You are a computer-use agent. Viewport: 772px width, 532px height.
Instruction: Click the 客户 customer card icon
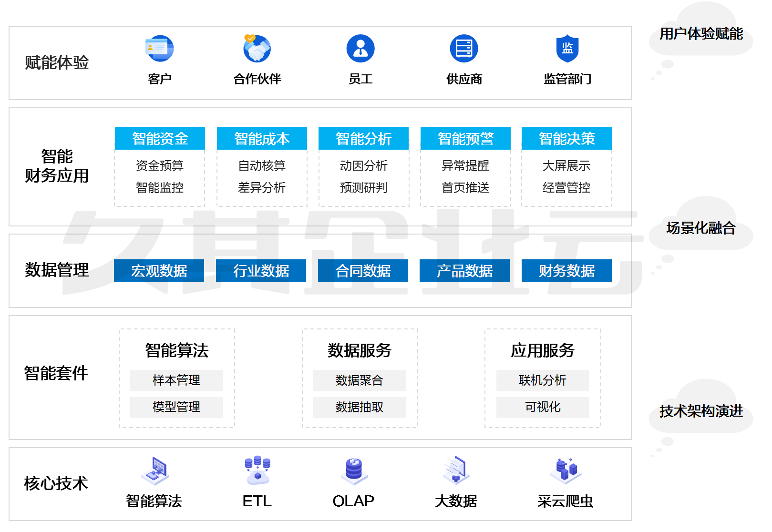[x=159, y=49]
